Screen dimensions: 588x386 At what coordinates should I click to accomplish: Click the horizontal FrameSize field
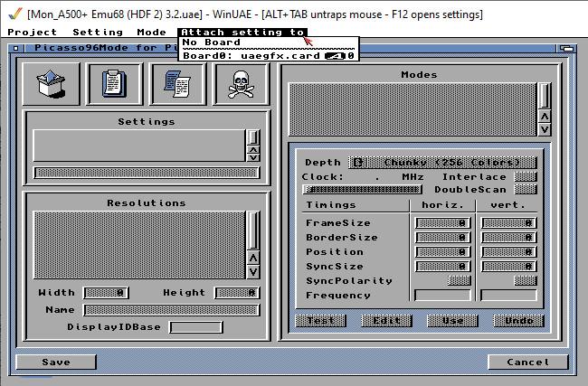442,223
